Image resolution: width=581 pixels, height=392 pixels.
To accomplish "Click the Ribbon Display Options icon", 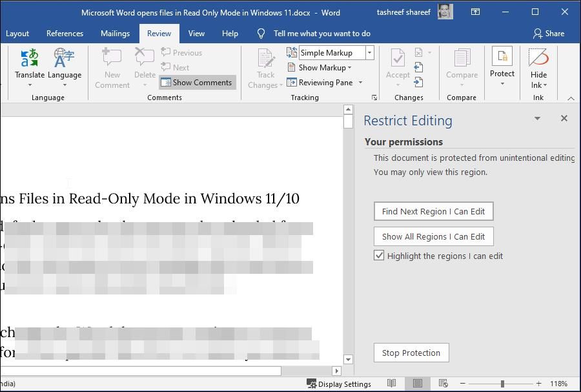I will pos(475,12).
